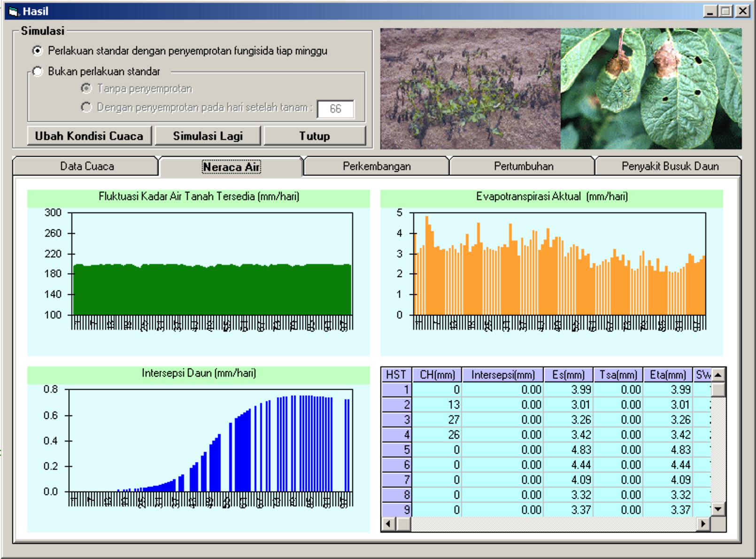
Task: Click the table scroll down arrow
Action: coord(718,509)
